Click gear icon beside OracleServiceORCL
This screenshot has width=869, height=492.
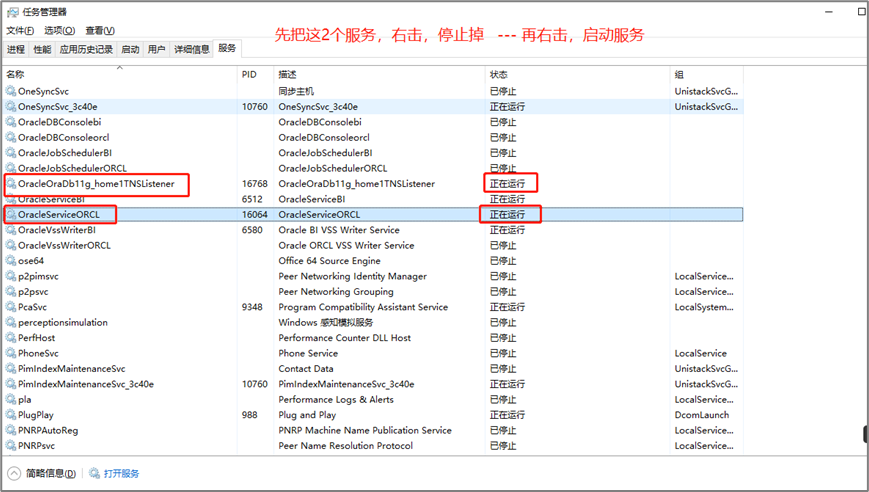[x=11, y=214]
